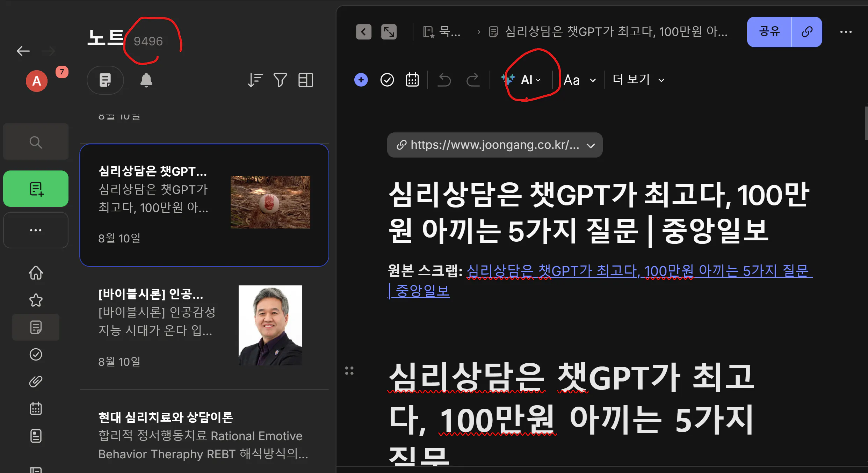Open the Home section in the sidebar

[x=36, y=273]
